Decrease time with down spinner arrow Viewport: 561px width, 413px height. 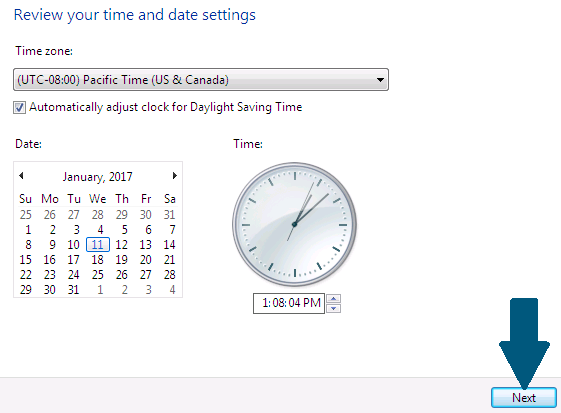(x=333, y=308)
